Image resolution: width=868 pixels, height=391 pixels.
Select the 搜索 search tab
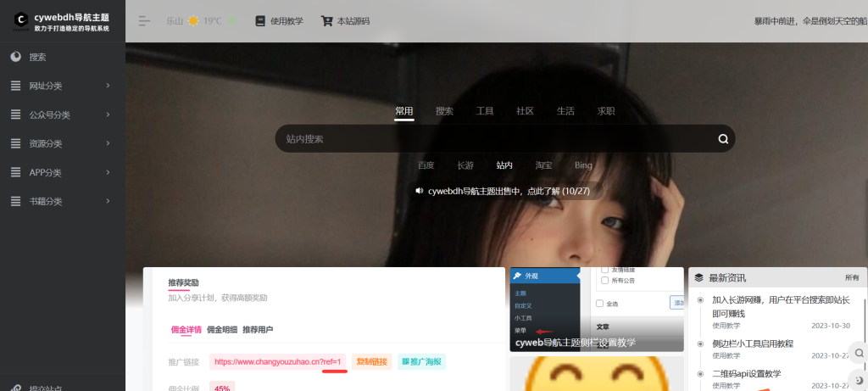(444, 111)
